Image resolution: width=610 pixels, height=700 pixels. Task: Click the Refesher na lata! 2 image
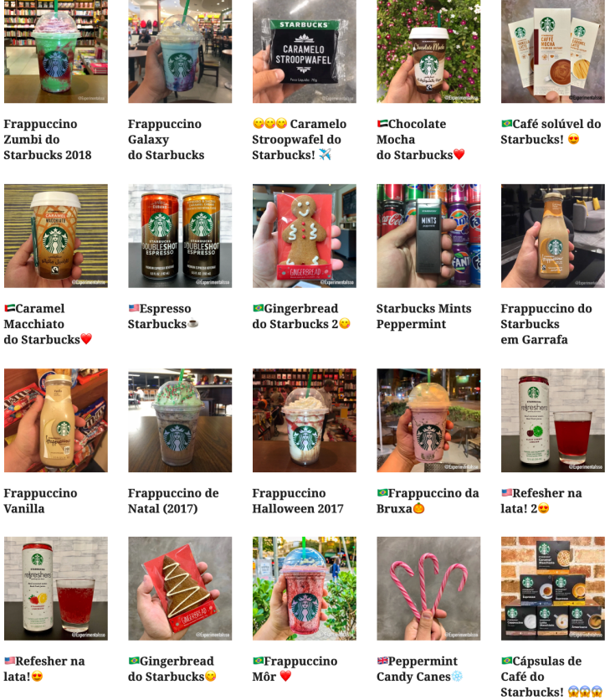pos(553,420)
